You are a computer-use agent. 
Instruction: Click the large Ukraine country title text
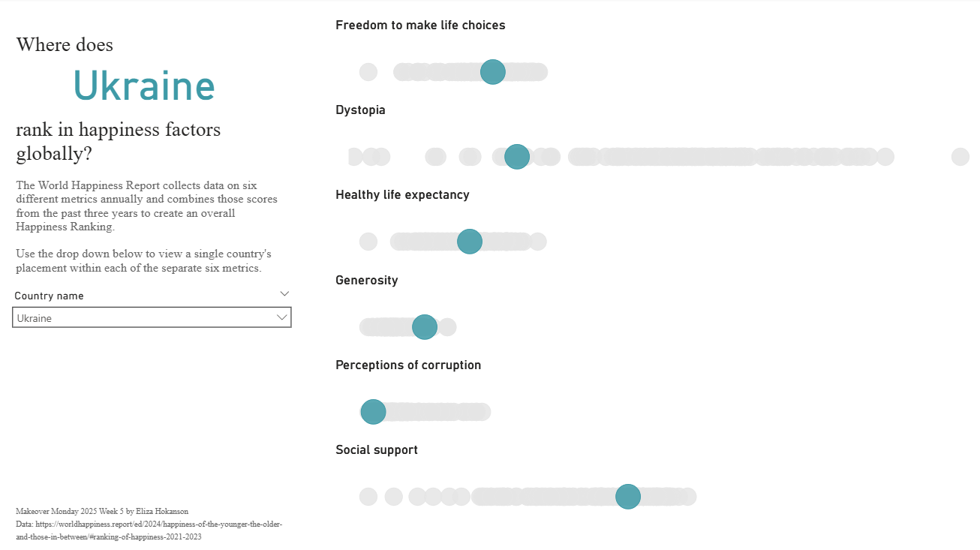[144, 86]
